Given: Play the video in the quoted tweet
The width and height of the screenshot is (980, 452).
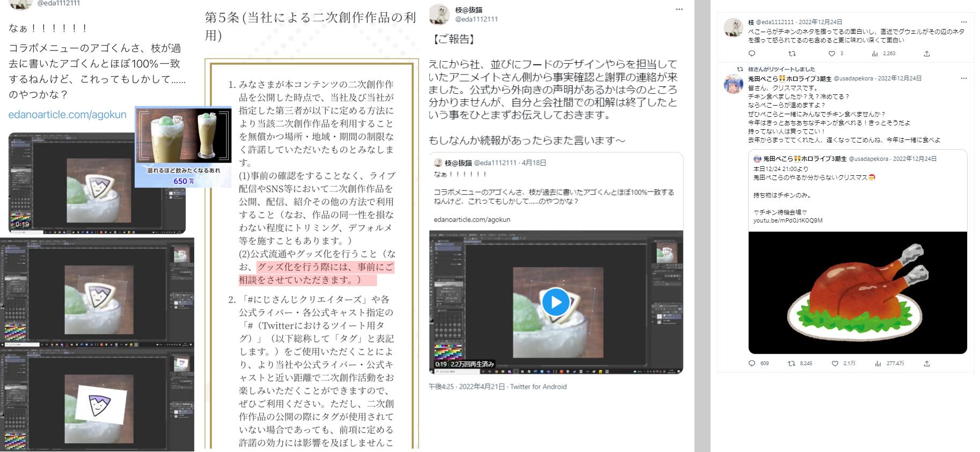Looking at the screenshot, I should 555,302.
